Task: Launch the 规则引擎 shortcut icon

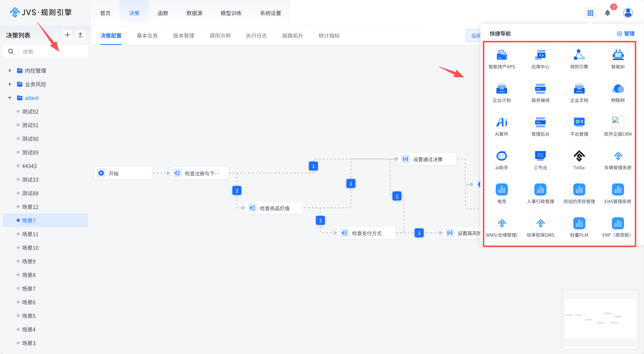Action: 579,55
